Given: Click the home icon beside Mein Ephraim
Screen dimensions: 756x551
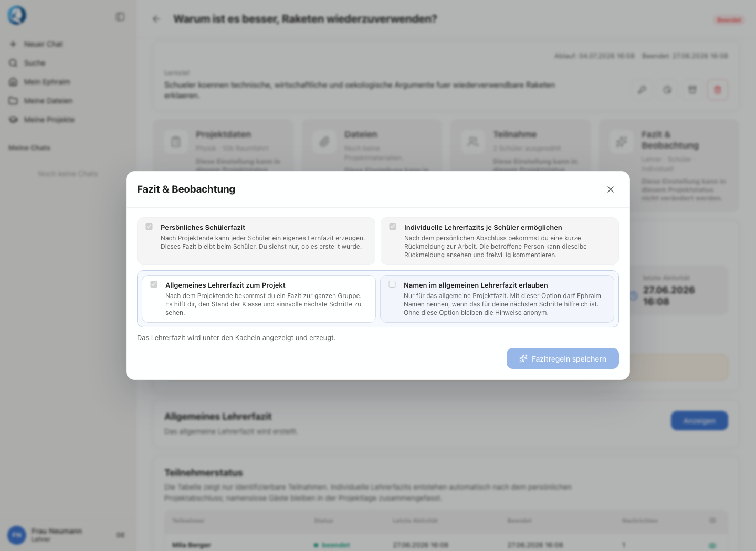Looking at the screenshot, I should click(x=13, y=82).
